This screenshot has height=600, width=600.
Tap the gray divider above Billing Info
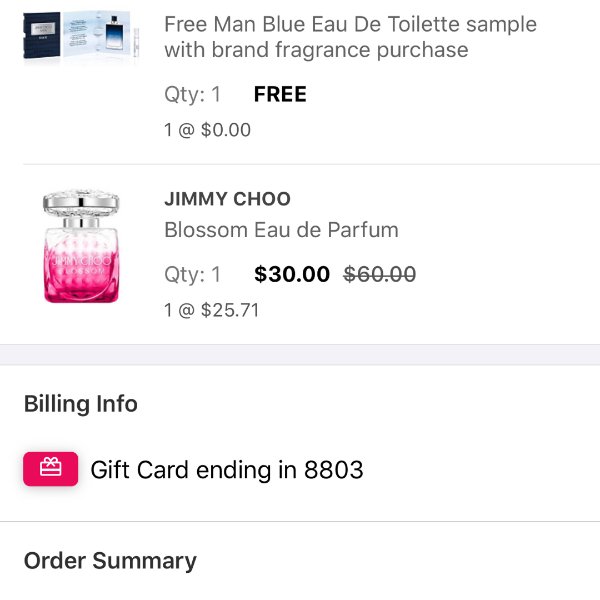300,355
